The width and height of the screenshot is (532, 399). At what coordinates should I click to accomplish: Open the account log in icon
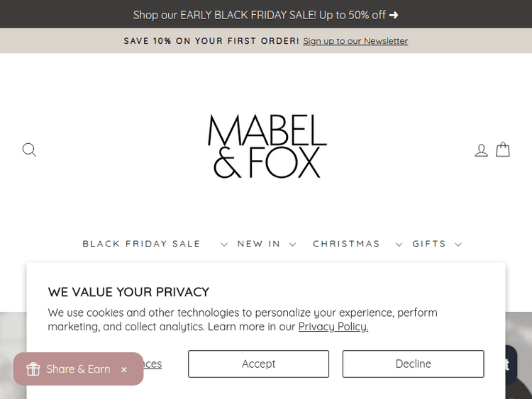tap(482, 150)
